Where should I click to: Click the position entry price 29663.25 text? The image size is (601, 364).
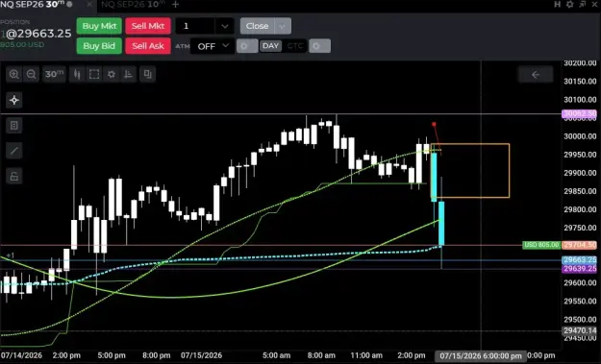coord(38,34)
